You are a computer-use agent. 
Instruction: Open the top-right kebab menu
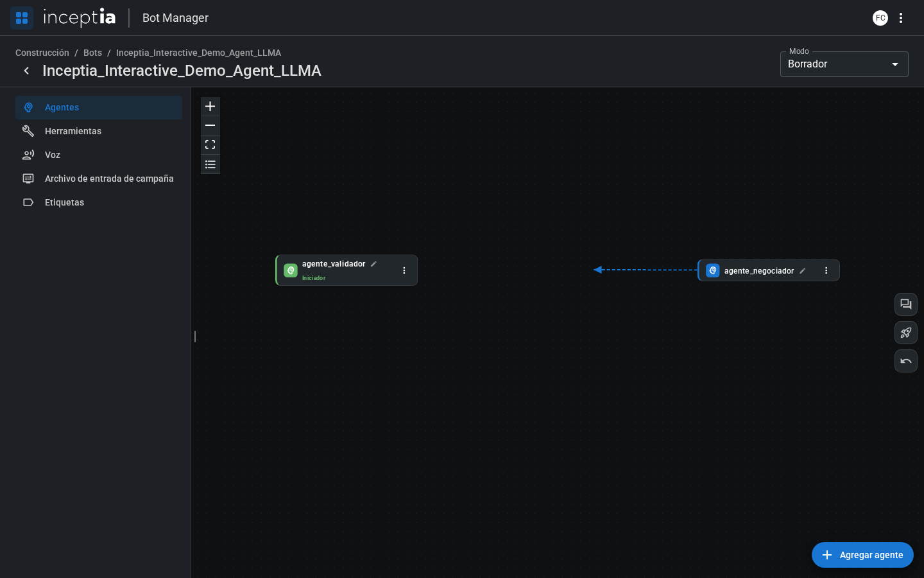click(901, 18)
